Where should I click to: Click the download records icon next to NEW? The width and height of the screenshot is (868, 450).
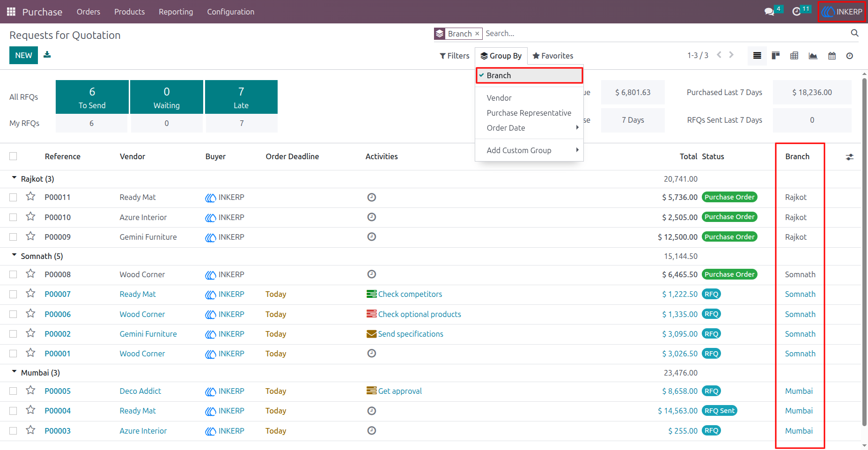(47, 55)
